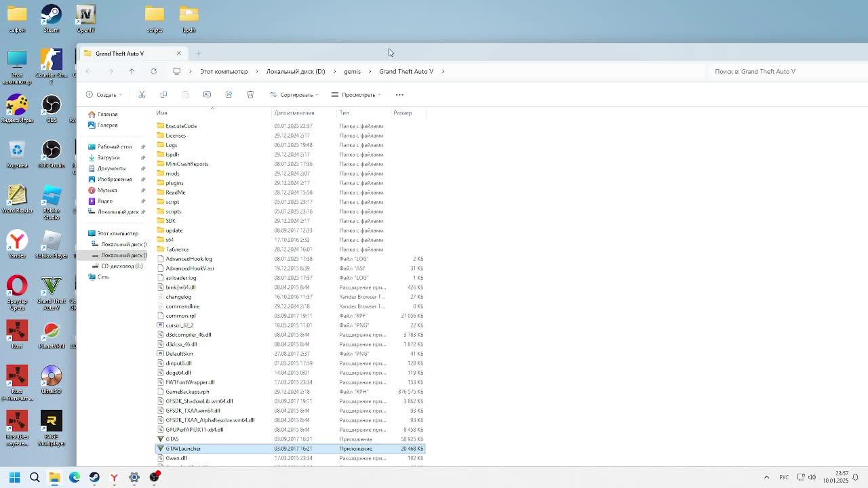Click the PC monitor icon in address bar
The height and width of the screenshot is (488, 868).
click(x=176, y=71)
